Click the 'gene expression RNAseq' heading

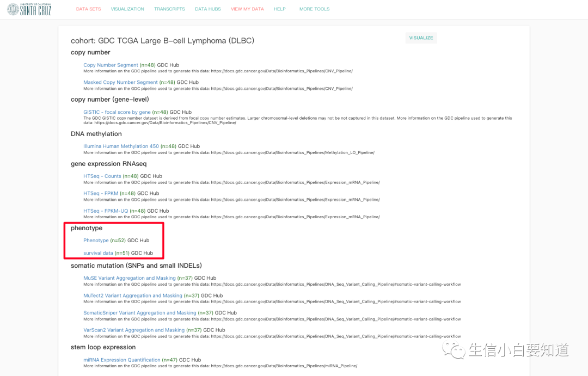point(109,164)
